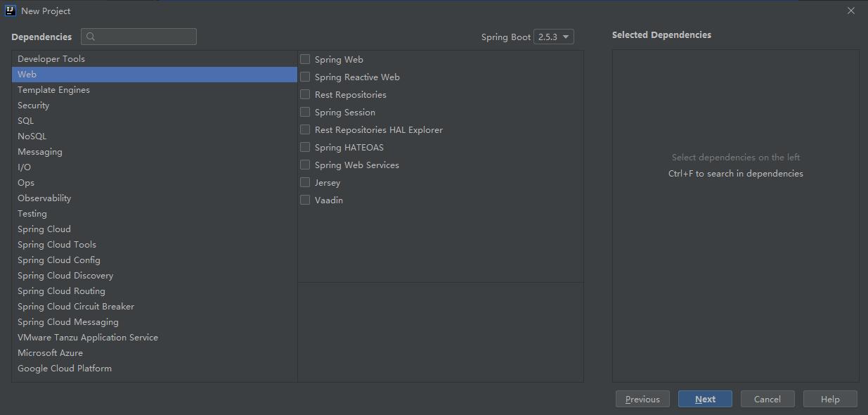The width and height of the screenshot is (868, 415).
Task: Open the Messaging category
Action: (x=155, y=152)
